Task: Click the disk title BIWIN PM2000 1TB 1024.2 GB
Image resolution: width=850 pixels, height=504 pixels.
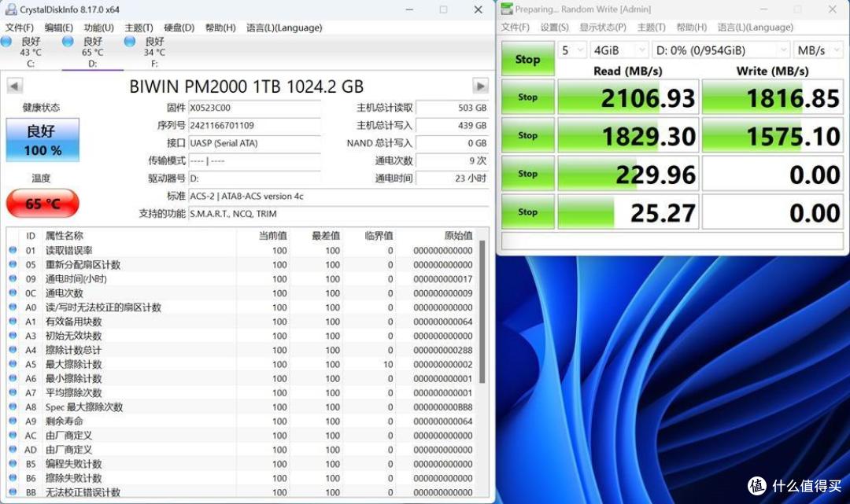Action: tap(246, 86)
